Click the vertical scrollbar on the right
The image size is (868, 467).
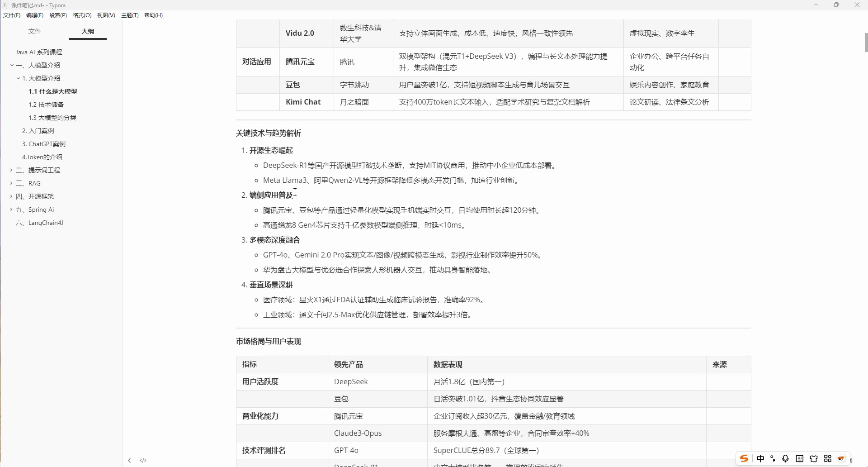coord(865,43)
